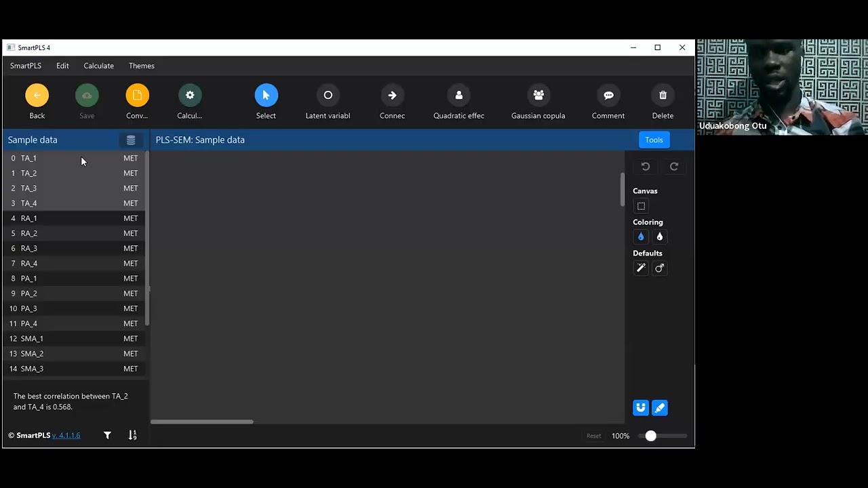Select the PA_2 indicator row
This screenshot has width=868, height=488.
74,293
